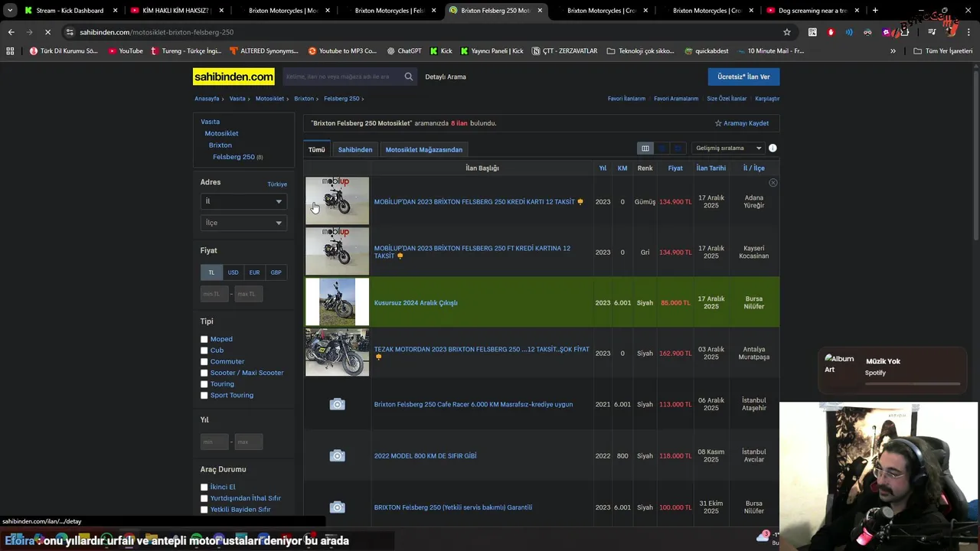This screenshot has width=980, height=551.
Task: Tick the İkinci El checkbox
Action: click(x=204, y=487)
